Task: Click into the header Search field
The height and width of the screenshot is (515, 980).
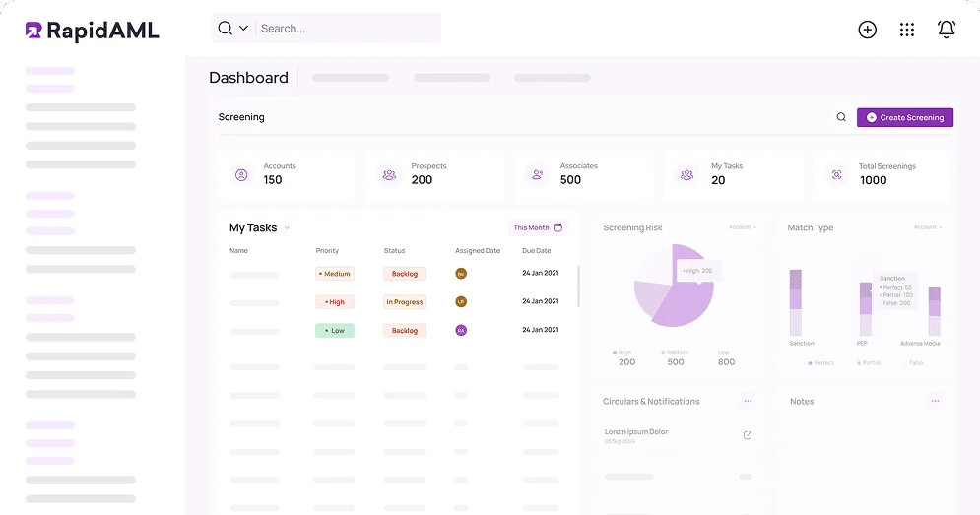Action: [345, 29]
